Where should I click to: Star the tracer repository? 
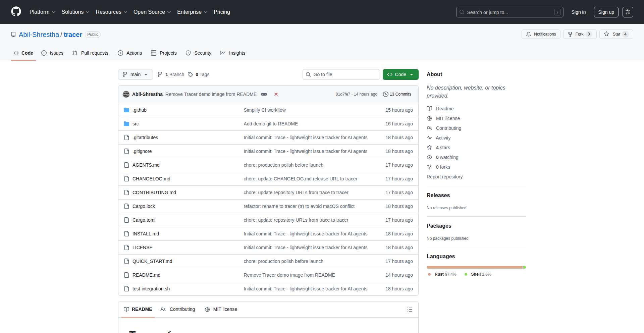(616, 34)
